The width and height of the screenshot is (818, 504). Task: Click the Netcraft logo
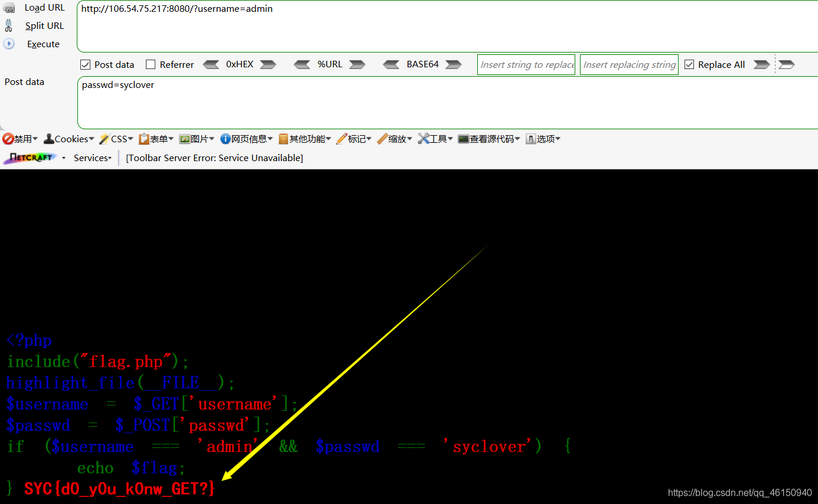(30, 158)
